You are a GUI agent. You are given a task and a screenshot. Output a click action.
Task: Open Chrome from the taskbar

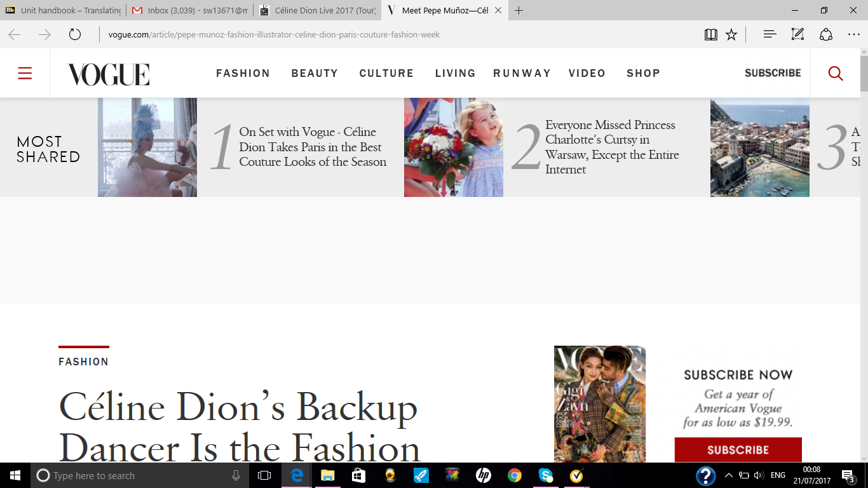click(515, 475)
